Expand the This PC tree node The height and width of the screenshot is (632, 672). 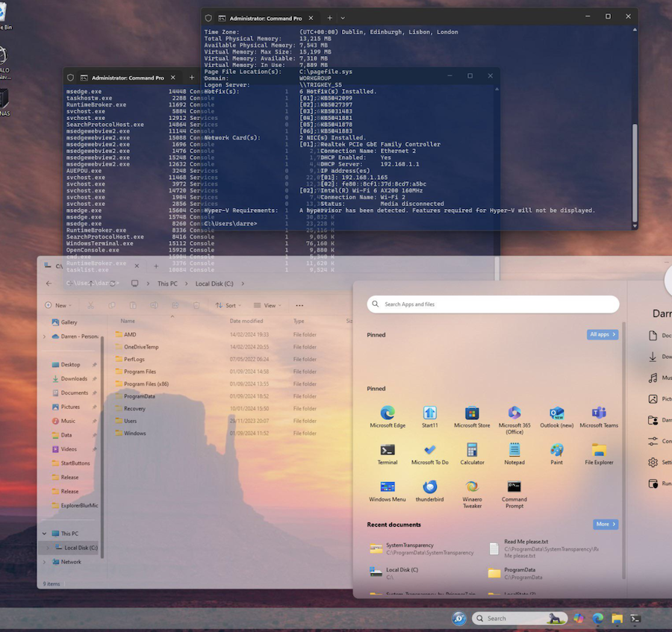[x=45, y=534]
